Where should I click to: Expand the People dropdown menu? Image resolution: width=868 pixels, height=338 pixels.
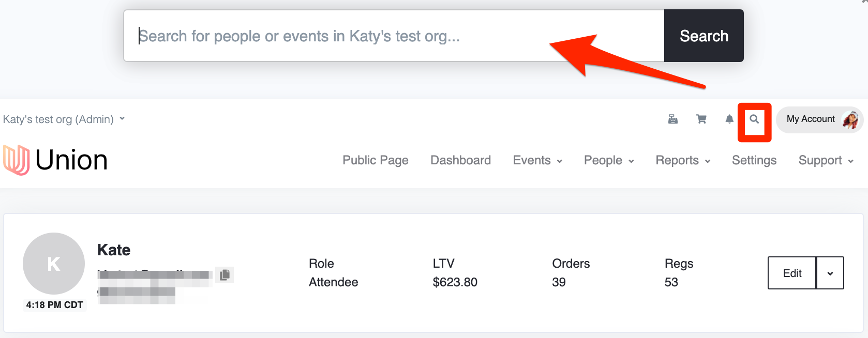coord(609,161)
